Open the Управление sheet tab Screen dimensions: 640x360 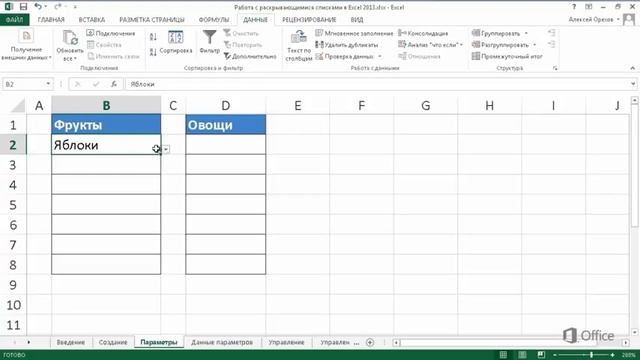coord(286,342)
